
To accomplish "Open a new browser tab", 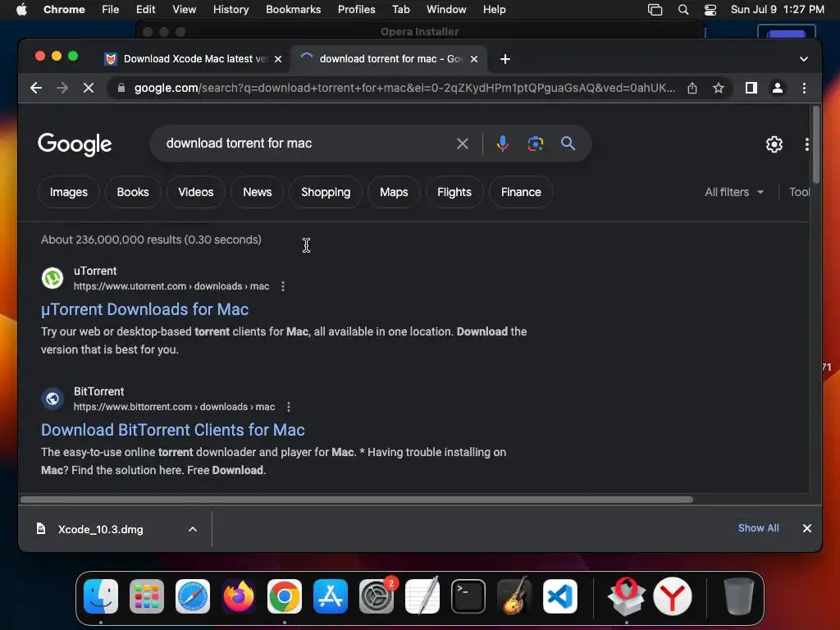I will pos(505,59).
